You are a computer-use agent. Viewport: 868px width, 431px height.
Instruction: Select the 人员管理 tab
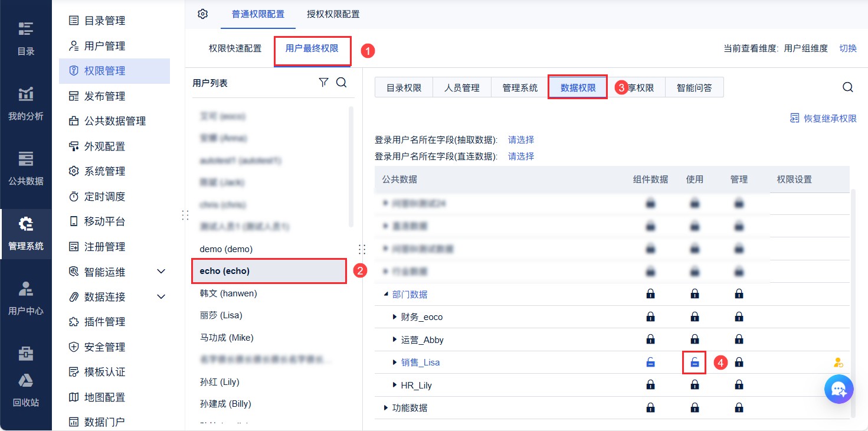tap(462, 88)
